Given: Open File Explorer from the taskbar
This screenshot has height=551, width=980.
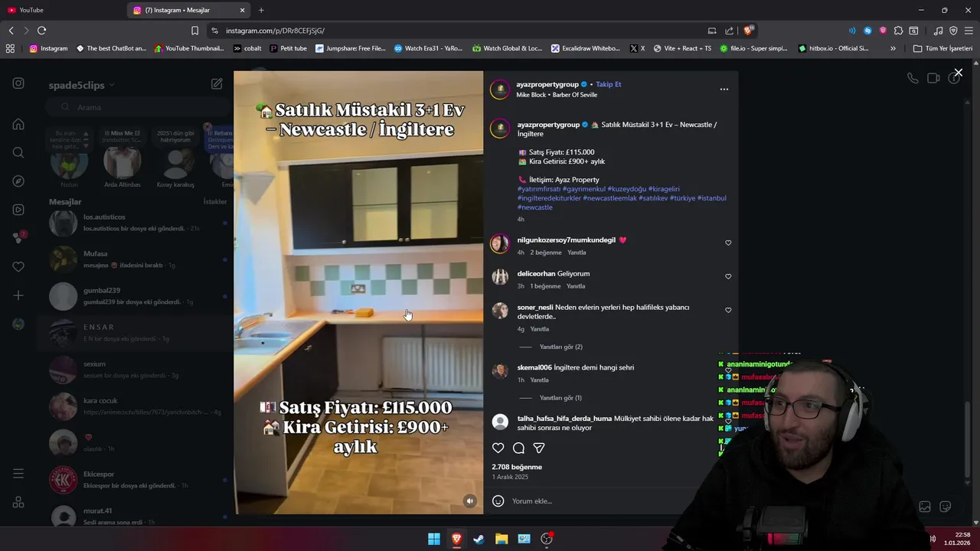Looking at the screenshot, I should (x=501, y=539).
